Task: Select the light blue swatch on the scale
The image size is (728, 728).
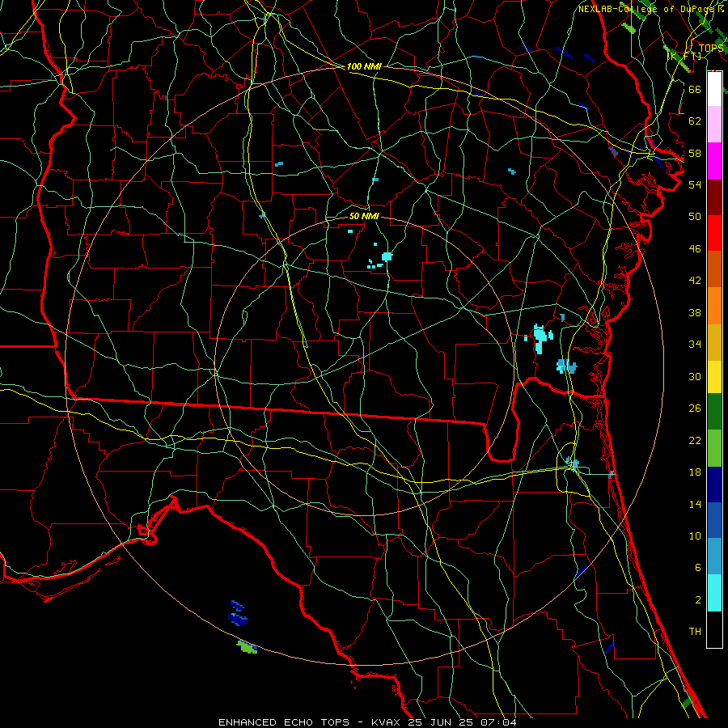Action: (714, 557)
